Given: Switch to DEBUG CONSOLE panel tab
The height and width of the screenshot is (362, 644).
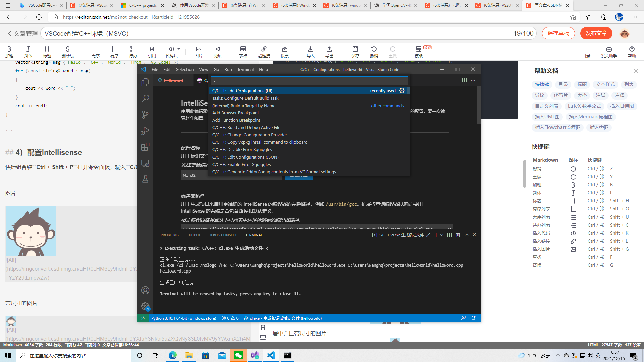Looking at the screenshot, I should pos(223,235).
